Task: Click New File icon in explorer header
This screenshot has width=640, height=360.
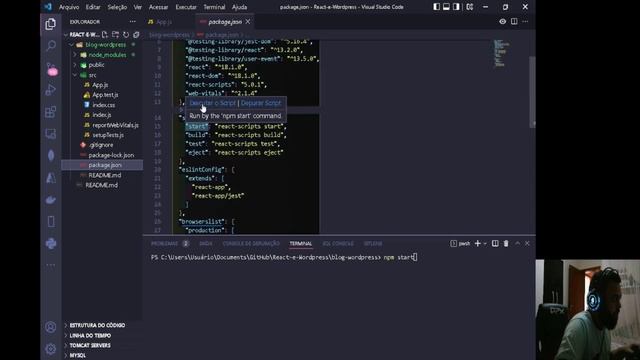Action: (105, 35)
